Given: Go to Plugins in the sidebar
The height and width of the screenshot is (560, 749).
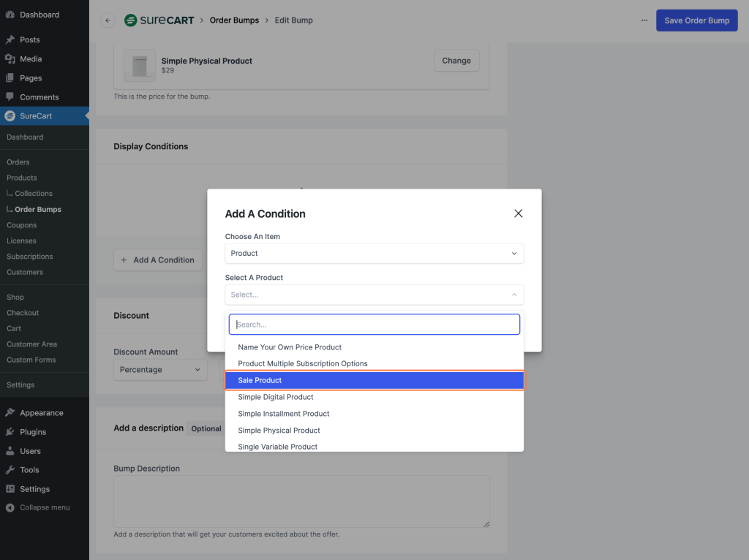Looking at the screenshot, I should coord(33,432).
